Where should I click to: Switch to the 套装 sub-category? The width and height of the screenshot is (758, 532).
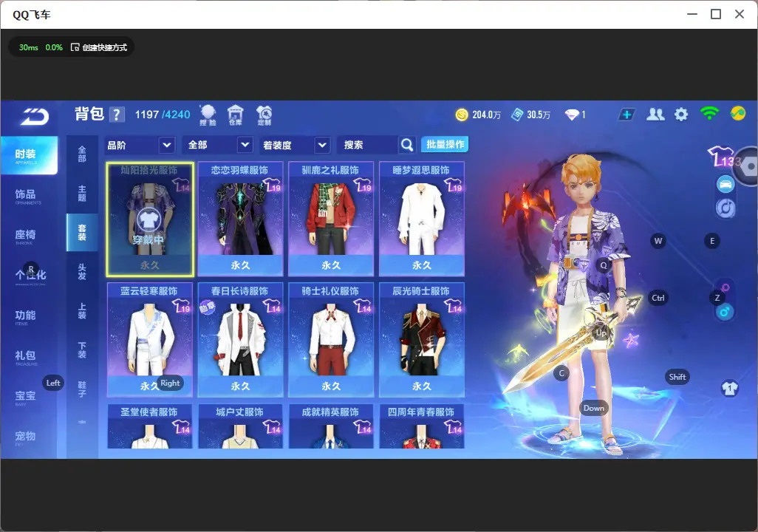[82, 233]
